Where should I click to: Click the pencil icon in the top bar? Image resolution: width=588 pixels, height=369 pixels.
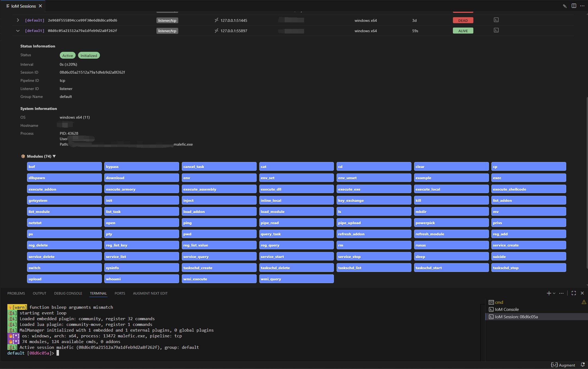[565, 6]
